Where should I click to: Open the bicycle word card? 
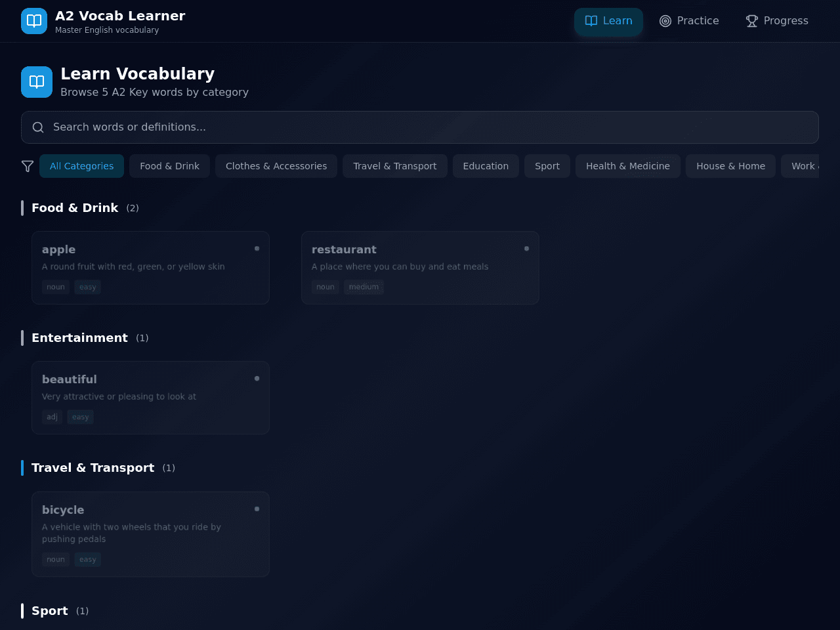click(x=150, y=534)
